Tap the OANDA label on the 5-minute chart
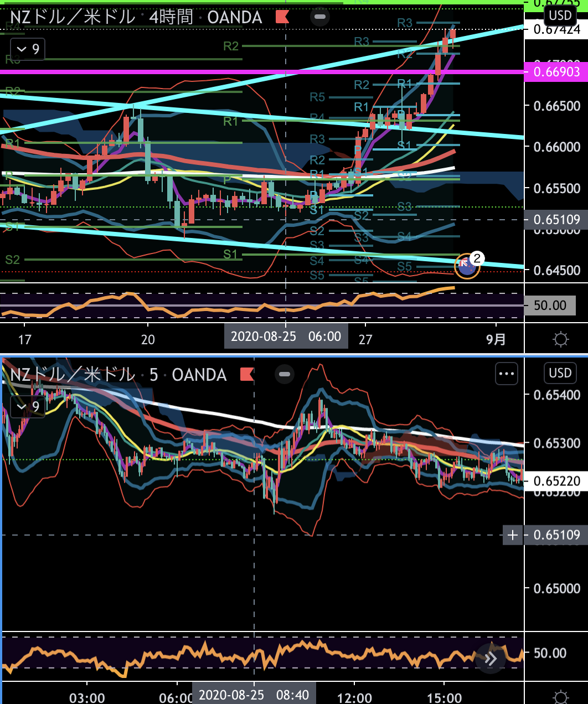This screenshot has width=588, height=704. coord(199,375)
